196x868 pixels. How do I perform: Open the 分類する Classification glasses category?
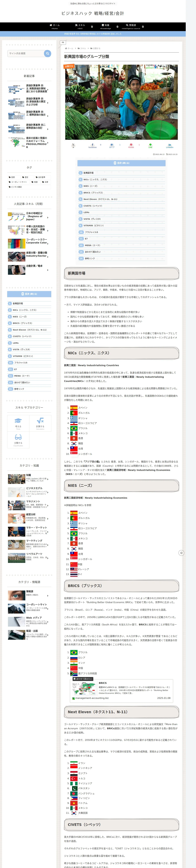[x=18, y=440]
